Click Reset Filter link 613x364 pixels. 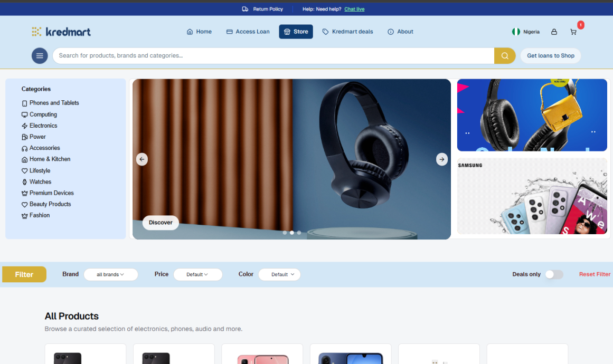[x=595, y=274]
